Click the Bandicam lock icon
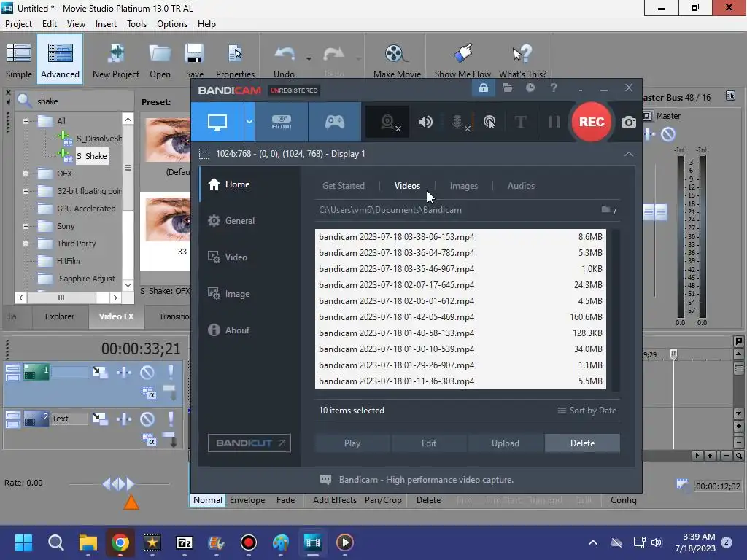The image size is (747, 560). 483,87
